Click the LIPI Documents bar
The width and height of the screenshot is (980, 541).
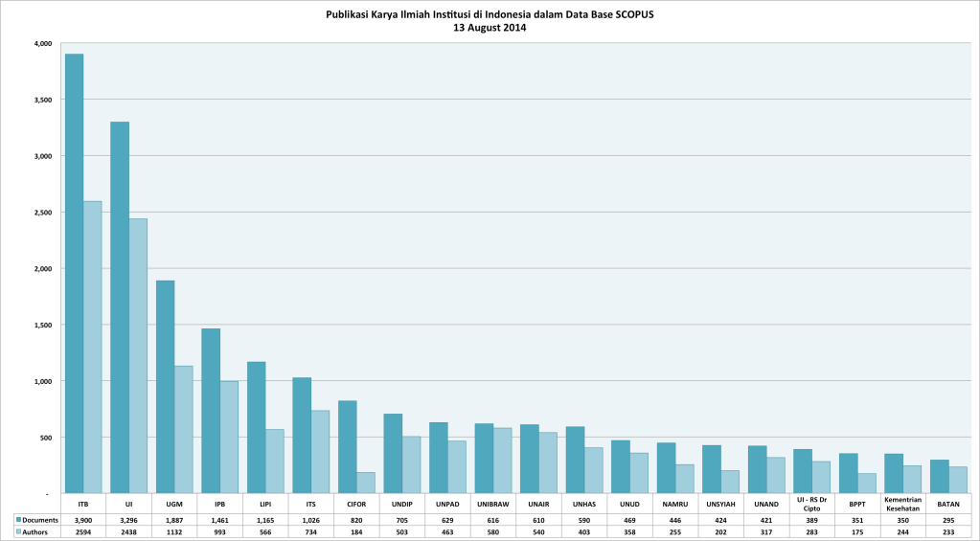[x=256, y=427]
